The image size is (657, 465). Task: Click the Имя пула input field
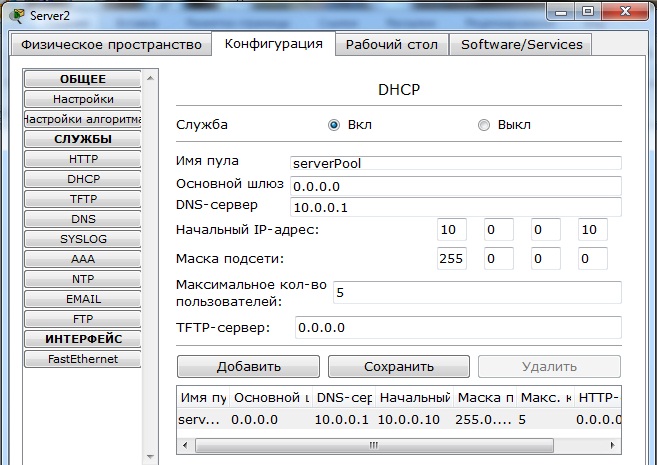pos(456,163)
